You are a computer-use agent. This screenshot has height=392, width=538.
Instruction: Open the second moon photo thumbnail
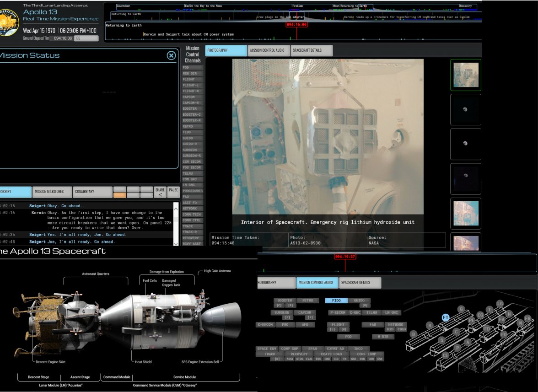465,144
